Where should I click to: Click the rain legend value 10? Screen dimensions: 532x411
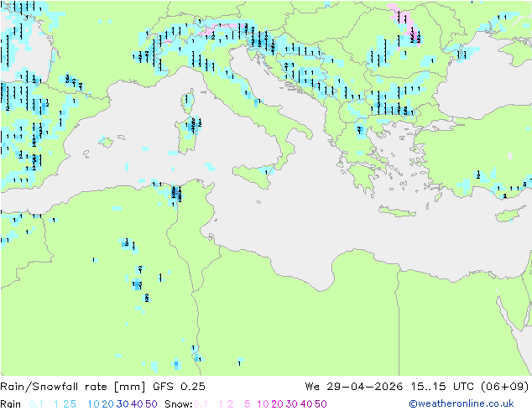(x=94, y=404)
